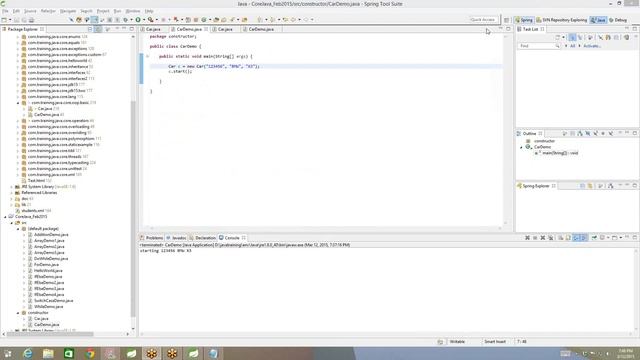The width and height of the screenshot is (640, 360).
Task: Click the Run External Tools icon
Action: point(151,20)
